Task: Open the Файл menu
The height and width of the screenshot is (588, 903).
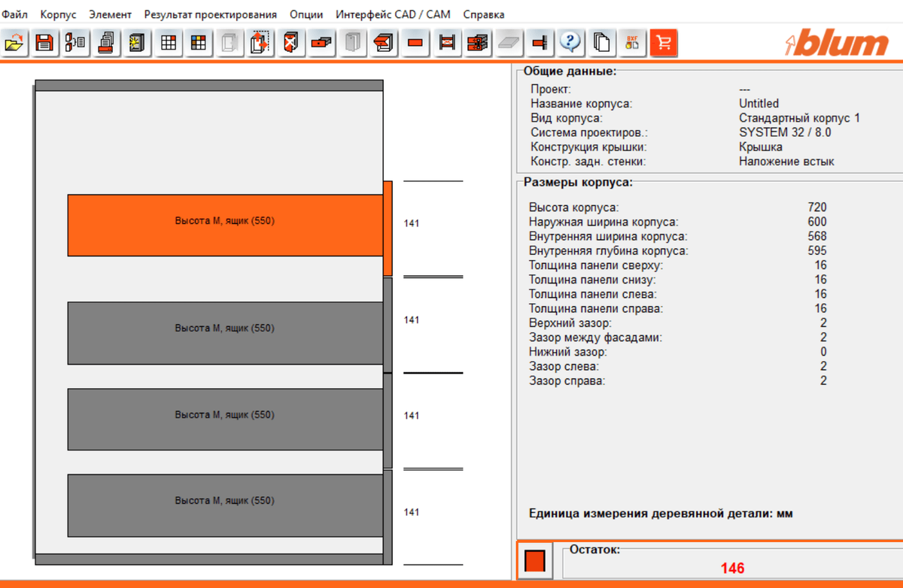Action: click(15, 14)
